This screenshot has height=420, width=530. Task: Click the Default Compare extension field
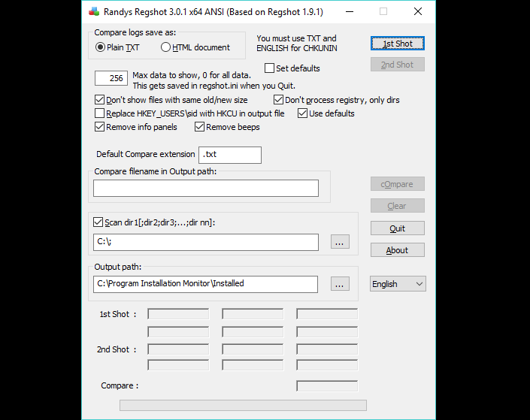tap(230, 155)
